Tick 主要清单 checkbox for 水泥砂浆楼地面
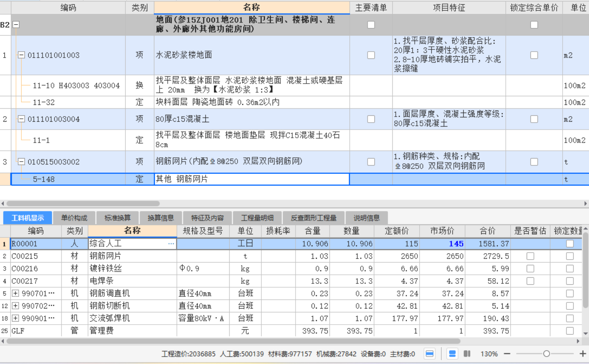 coord(371,55)
